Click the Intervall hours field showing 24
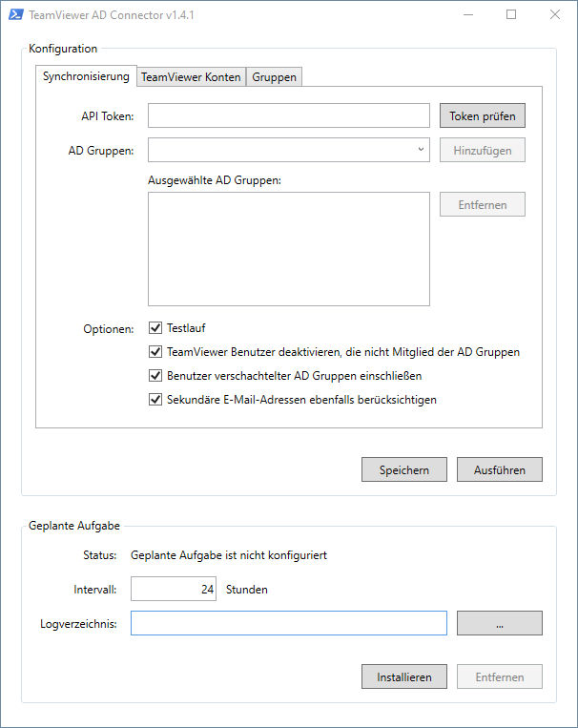Screen dimensions: 578x728 click(x=174, y=589)
